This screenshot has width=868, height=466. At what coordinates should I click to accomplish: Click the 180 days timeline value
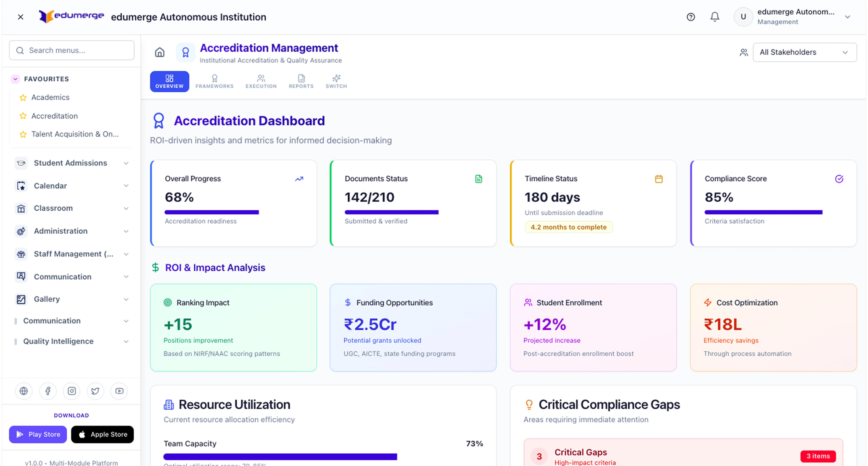pos(552,197)
